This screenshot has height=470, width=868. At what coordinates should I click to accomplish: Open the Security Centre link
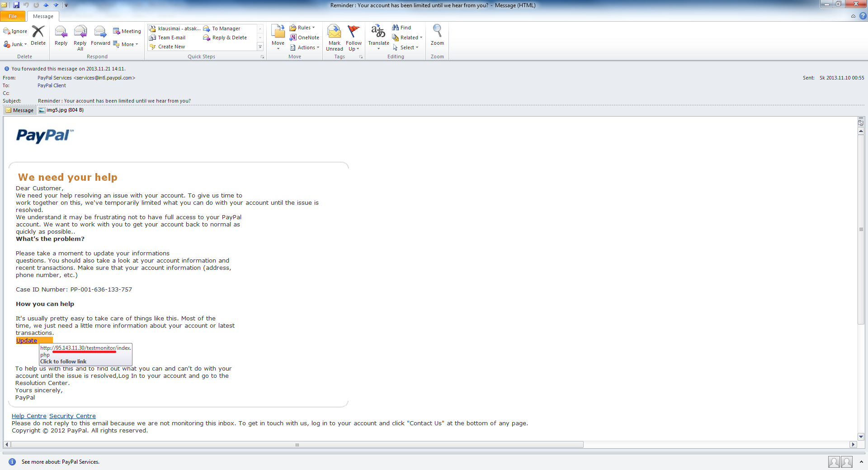(x=72, y=416)
